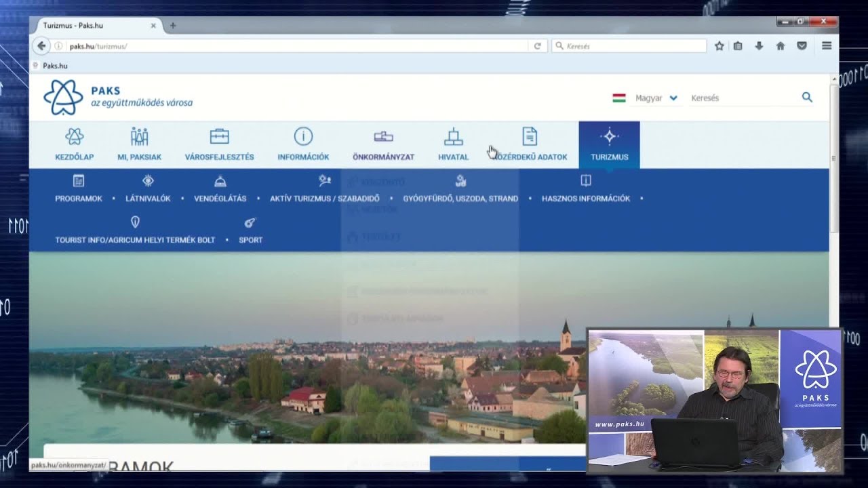Open the Kezdőlap atom icon
868x488 pixels.
pyautogui.click(x=75, y=137)
